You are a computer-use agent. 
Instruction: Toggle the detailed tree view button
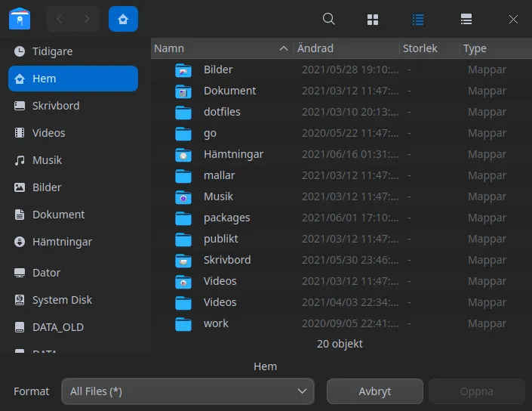click(466, 19)
